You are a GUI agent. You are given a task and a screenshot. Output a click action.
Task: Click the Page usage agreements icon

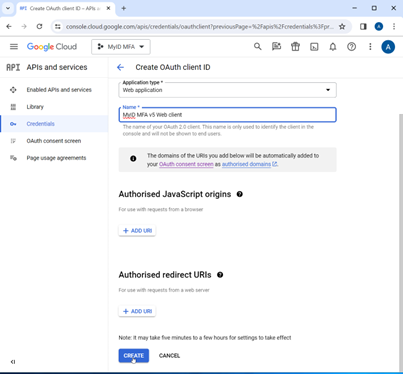coord(13,158)
